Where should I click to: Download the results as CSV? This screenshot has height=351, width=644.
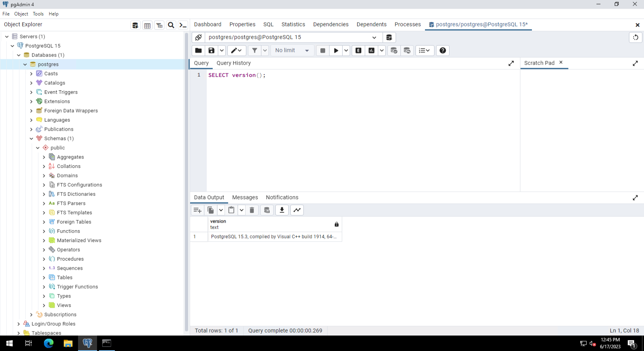point(282,210)
